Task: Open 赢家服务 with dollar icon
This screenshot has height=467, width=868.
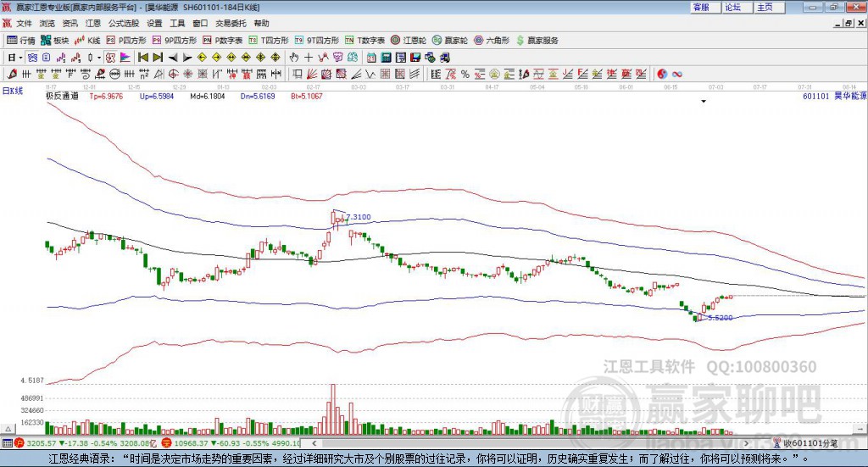Action: (537, 41)
